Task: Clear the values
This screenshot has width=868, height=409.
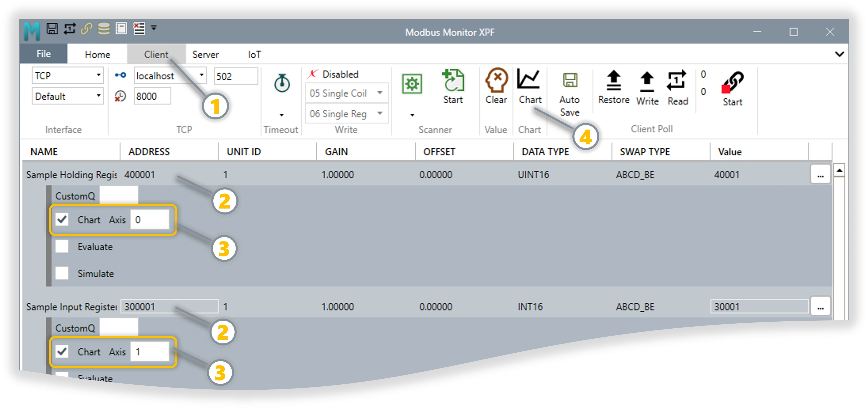Action: coord(496,87)
